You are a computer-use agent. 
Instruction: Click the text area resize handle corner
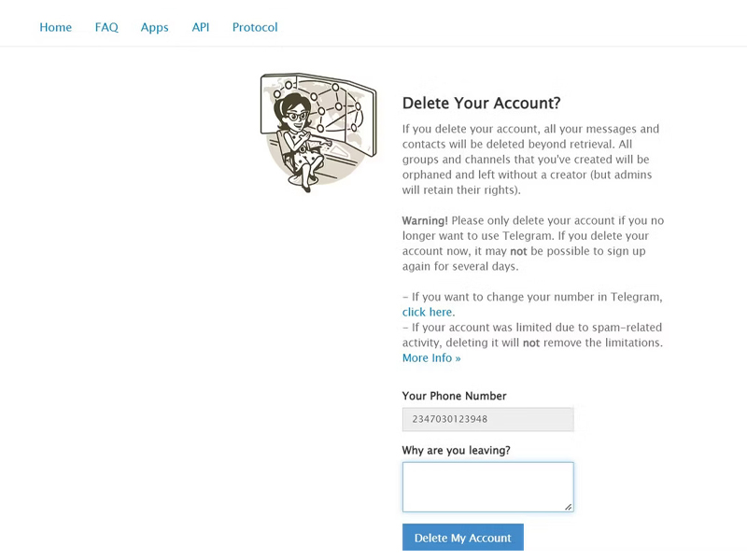click(x=569, y=507)
